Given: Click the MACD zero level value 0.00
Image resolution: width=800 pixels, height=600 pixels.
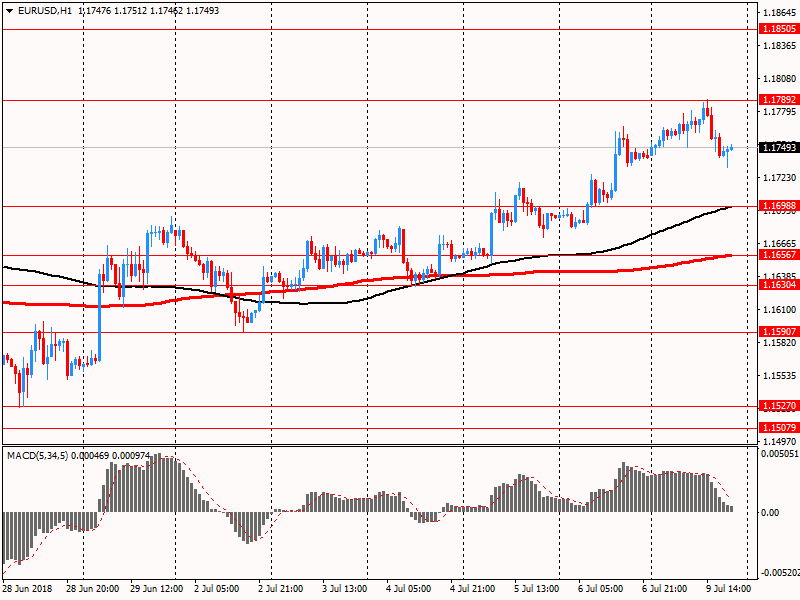Looking at the screenshot, I should point(770,513).
